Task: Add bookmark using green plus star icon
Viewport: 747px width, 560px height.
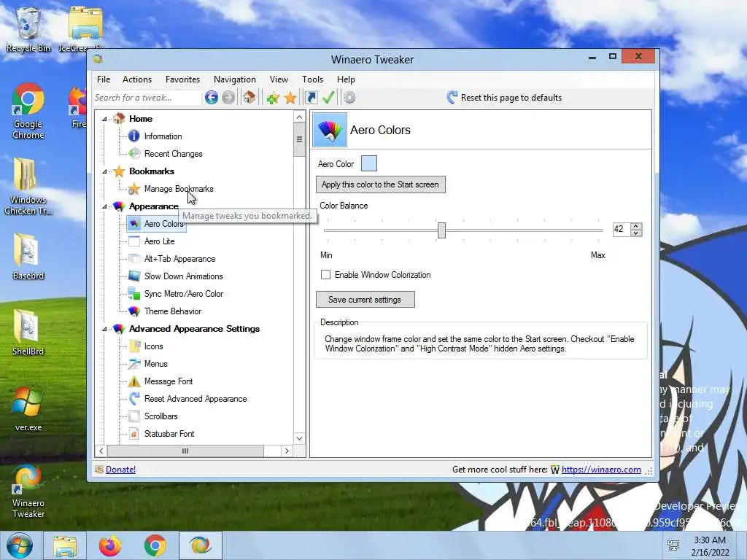Action: pyautogui.click(x=273, y=98)
